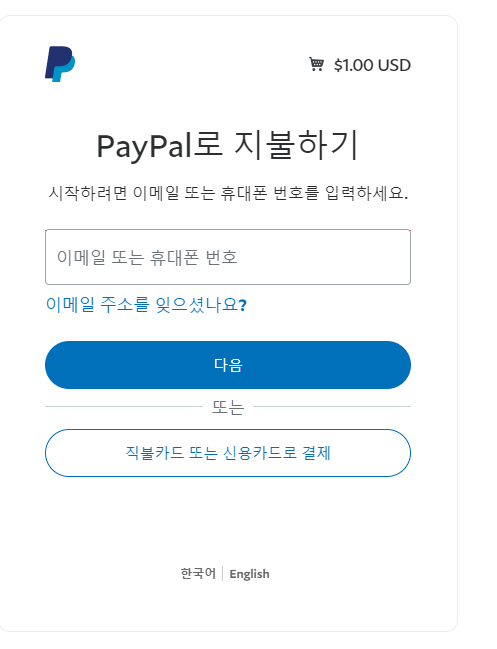Click the $1.00 USD cart total
This screenshot has width=497, height=649.
[372, 65]
